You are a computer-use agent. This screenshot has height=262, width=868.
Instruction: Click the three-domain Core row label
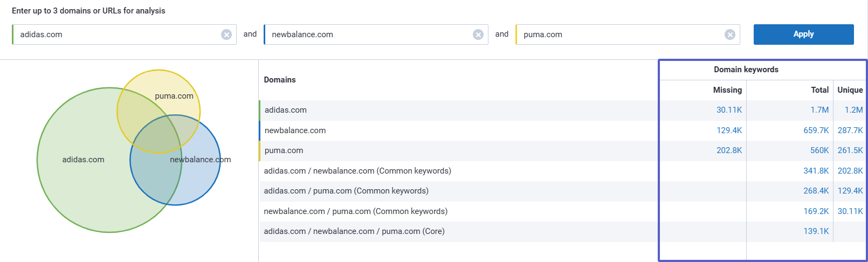[354, 231]
